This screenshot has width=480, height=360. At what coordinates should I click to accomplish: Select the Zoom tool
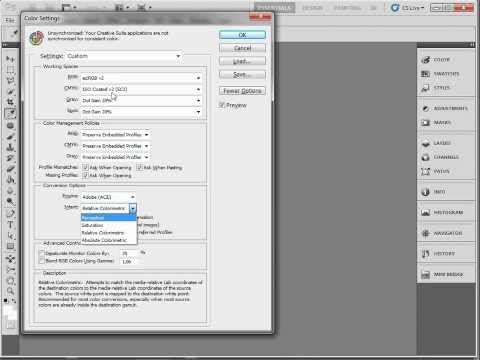(x=10, y=291)
